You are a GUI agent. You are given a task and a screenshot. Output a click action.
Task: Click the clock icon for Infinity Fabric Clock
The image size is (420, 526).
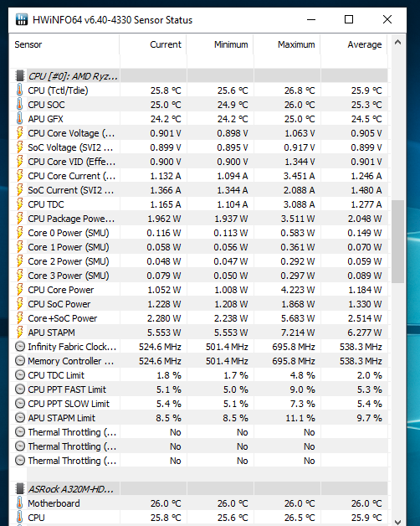[x=20, y=347]
